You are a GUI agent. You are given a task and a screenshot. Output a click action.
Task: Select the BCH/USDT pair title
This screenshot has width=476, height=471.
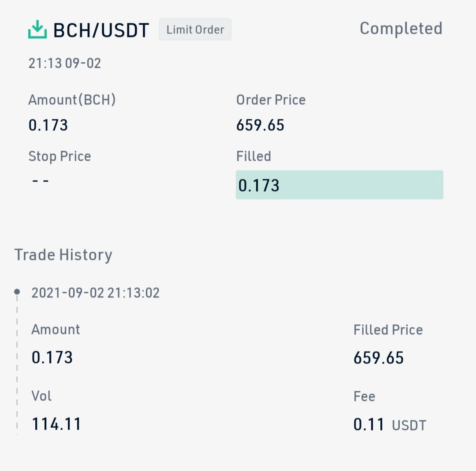[x=101, y=30]
